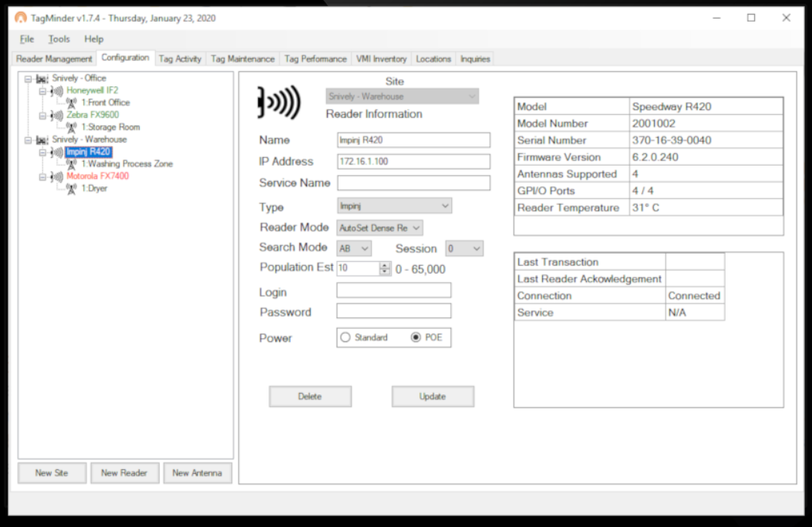Select the Standard power radio button

[x=345, y=337]
